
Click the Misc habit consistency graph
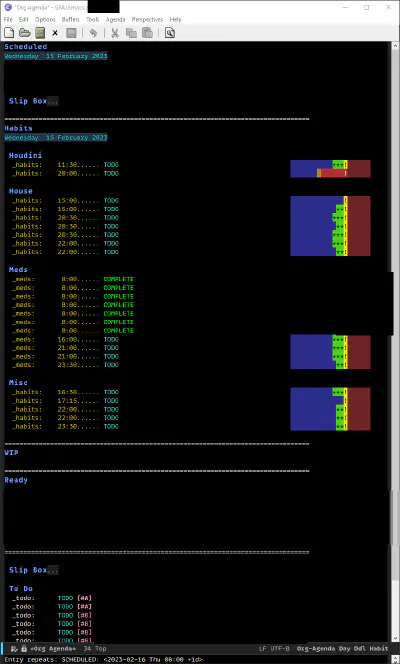tap(330, 409)
